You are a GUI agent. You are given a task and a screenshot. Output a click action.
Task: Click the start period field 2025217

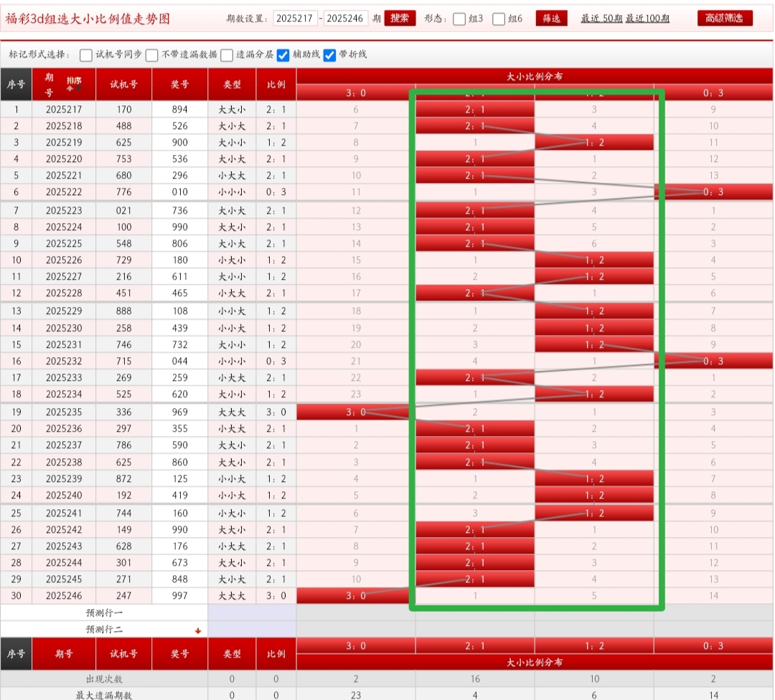point(295,19)
